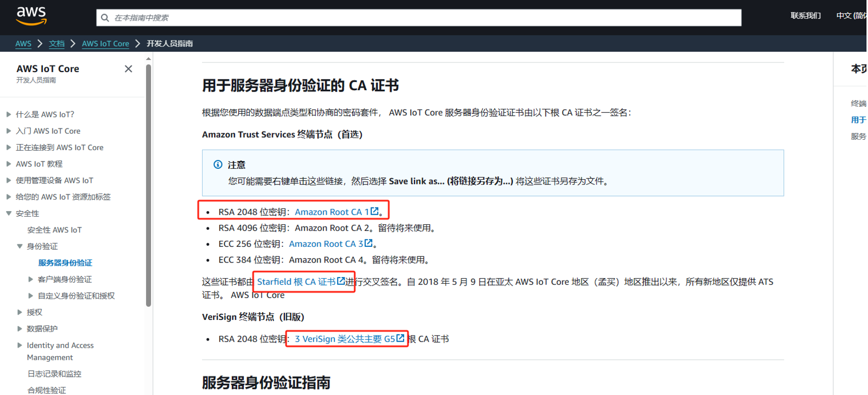Screen dimensions: 868x395
Task: Focus the 在本指南中搜索 search field
Action: (x=419, y=18)
